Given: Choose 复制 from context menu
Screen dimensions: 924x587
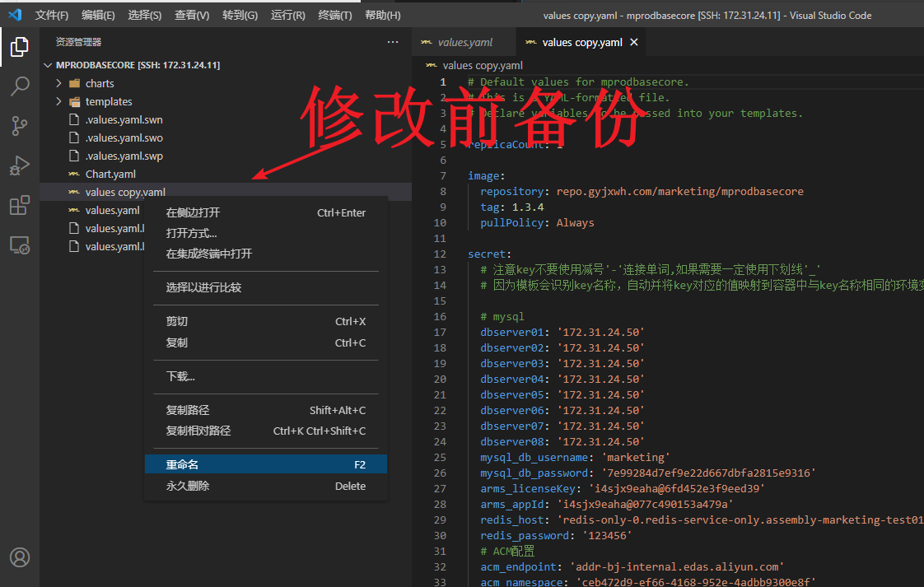Looking at the screenshot, I should [x=266, y=342].
